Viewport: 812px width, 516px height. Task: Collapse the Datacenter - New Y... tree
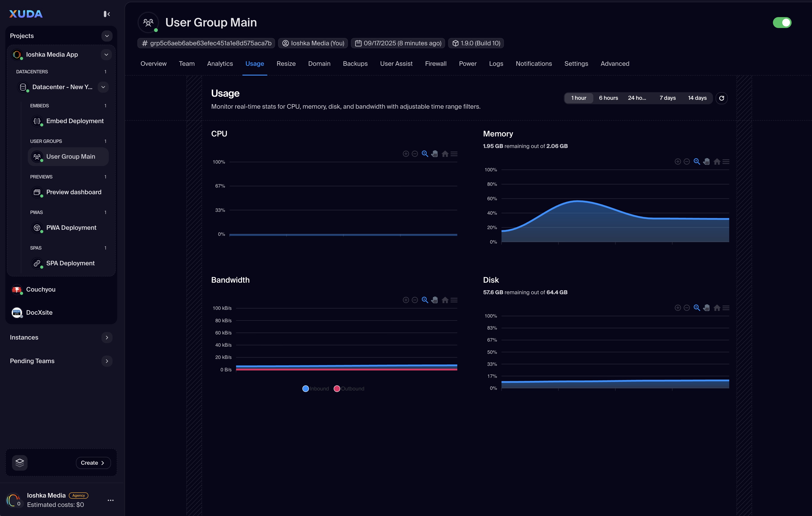[103, 87]
